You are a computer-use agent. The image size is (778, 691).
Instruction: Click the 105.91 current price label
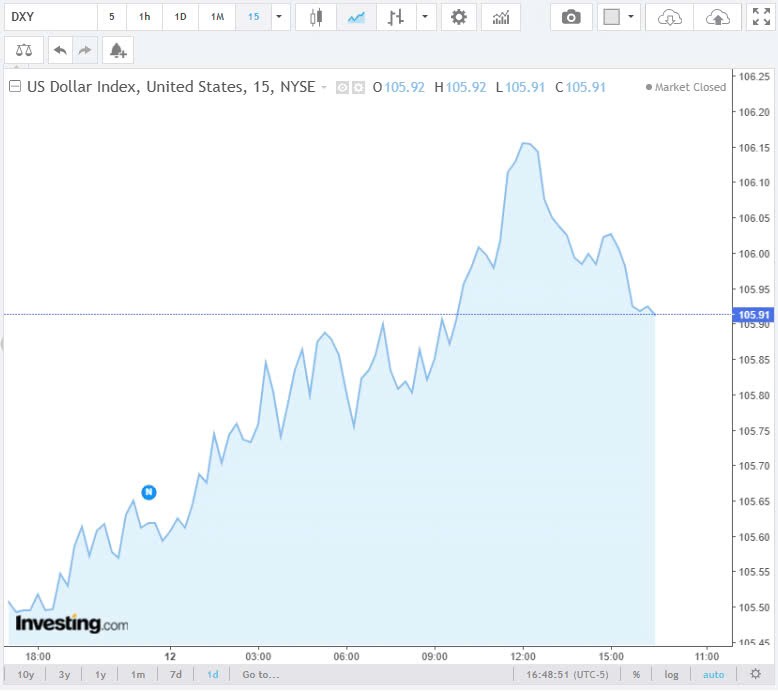[753, 314]
